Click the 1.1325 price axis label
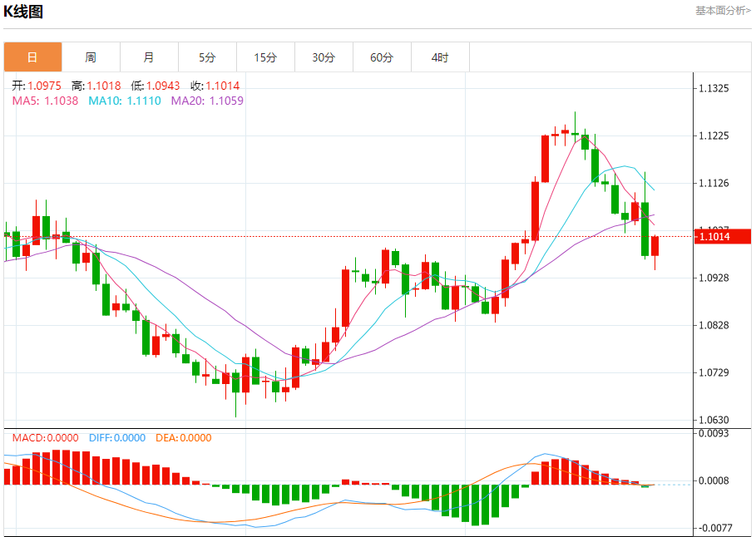The width and height of the screenshot is (756, 537). point(714,89)
